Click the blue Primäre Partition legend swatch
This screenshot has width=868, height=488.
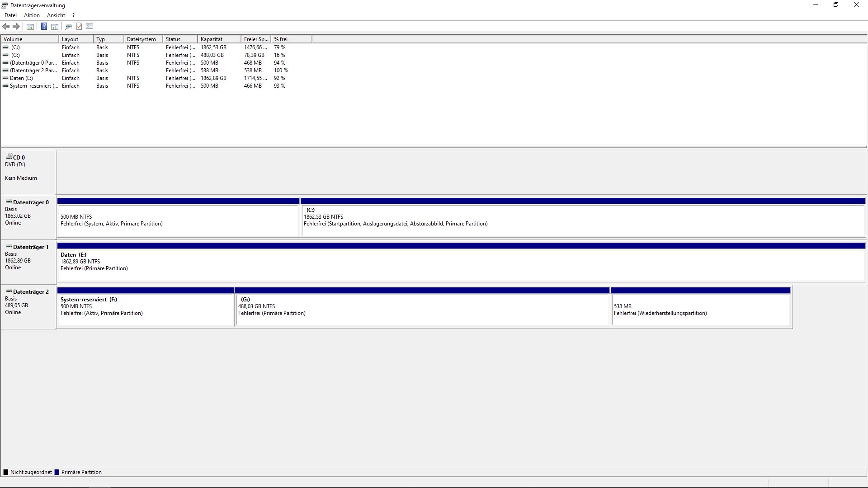57,472
